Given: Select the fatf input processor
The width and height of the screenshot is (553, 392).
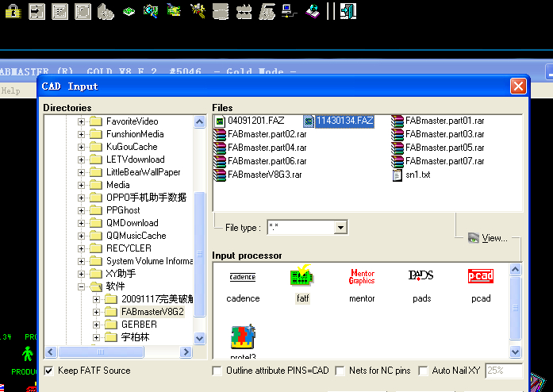Looking at the screenshot, I should pyautogui.click(x=302, y=283).
